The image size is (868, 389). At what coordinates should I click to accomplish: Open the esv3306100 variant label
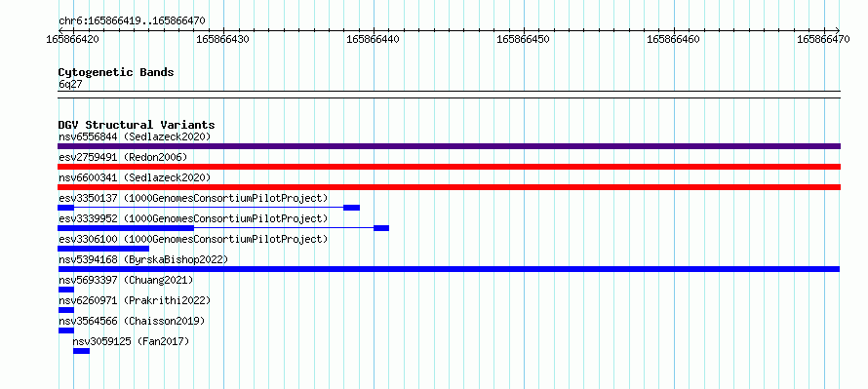(193, 239)
